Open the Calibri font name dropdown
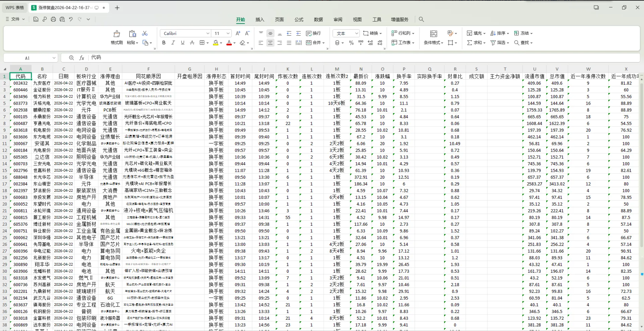The width and height of the screenshot is (644, 331). 208,33
